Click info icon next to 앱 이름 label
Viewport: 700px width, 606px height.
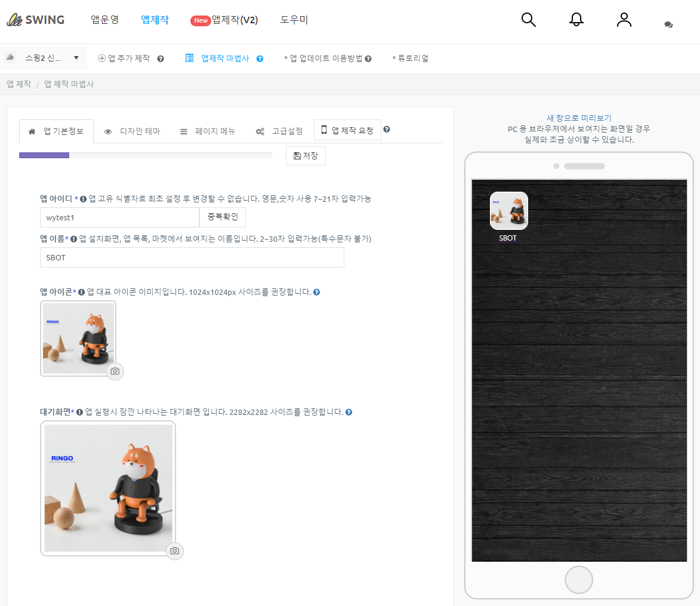(73, 239)
